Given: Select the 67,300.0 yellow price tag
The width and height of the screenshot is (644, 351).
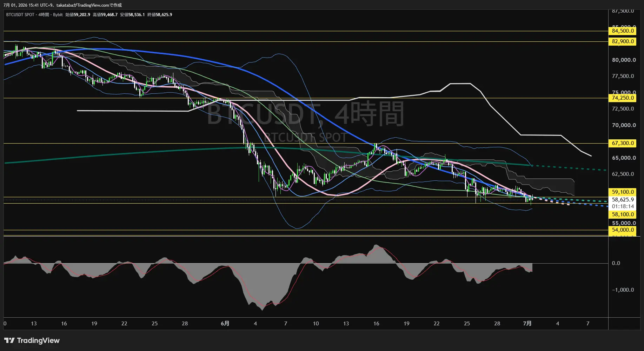Looking at the screenshot, I should click(x=623, y=143).
